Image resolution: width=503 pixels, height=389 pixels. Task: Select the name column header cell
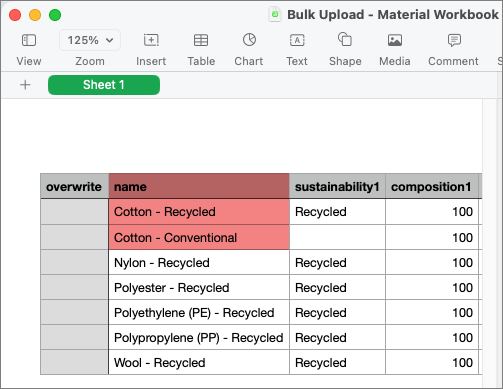pyautogui.click(x=199, y=186)
